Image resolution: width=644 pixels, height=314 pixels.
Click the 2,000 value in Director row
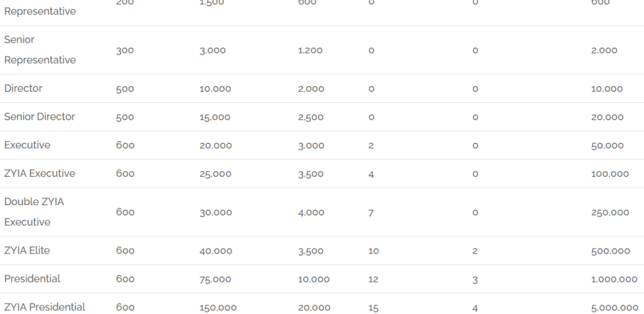[x=311, y=89]
